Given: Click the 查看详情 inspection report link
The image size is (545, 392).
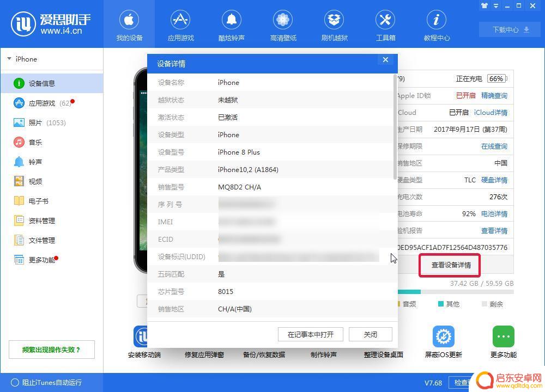Looking at the screenshot, I should coord(494,230).
